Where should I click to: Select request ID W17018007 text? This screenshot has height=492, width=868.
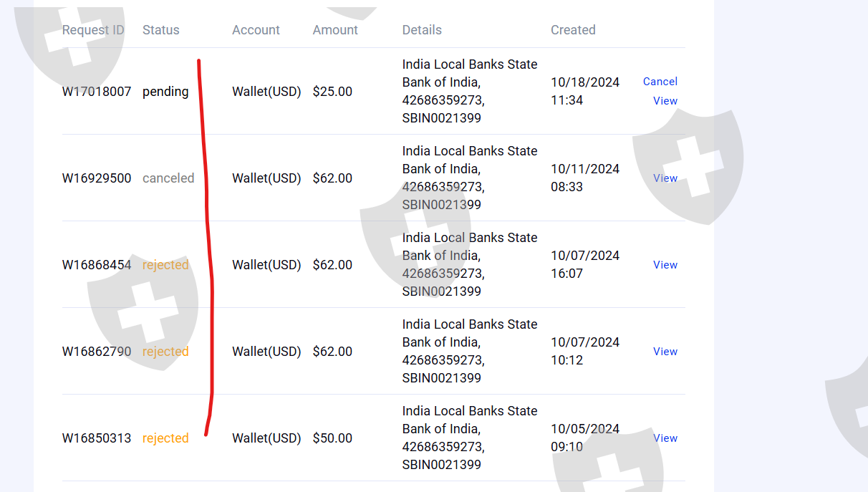[x=97, y=92]
